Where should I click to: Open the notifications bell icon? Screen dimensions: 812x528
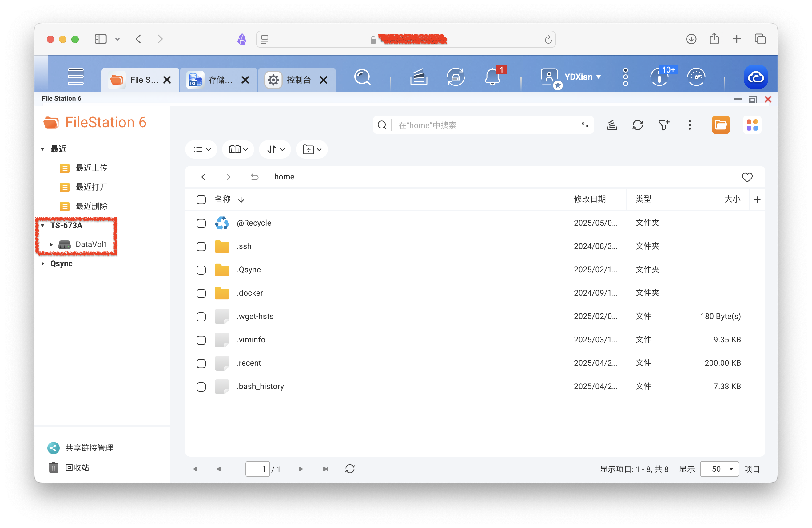492,77
